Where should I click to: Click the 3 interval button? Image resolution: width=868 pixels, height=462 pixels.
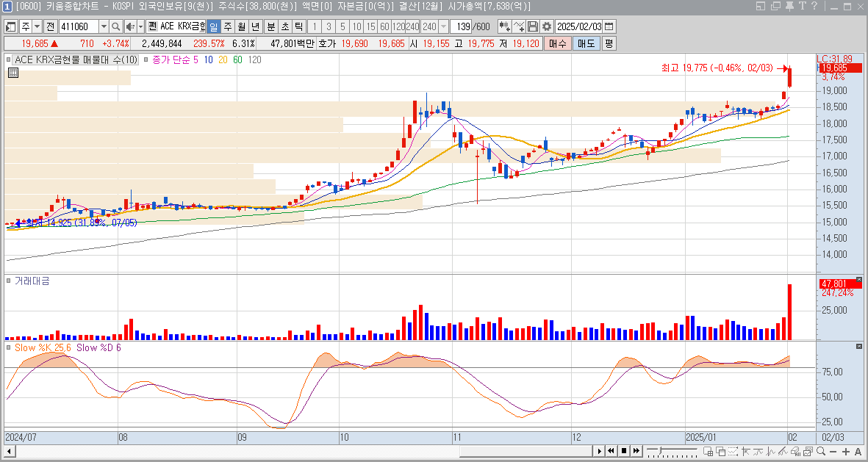pos(329,26)
